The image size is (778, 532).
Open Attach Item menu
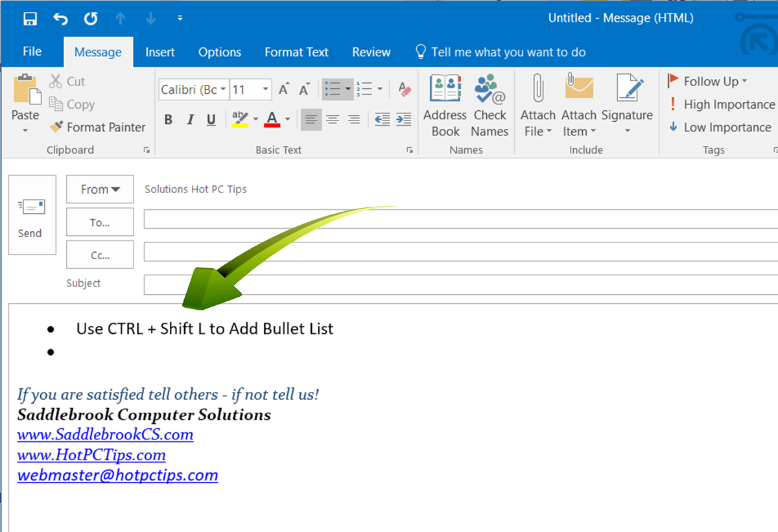(579, 105)
